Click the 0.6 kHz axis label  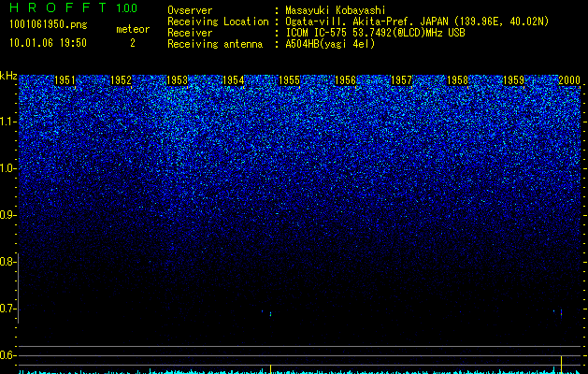tap(7, 355)
